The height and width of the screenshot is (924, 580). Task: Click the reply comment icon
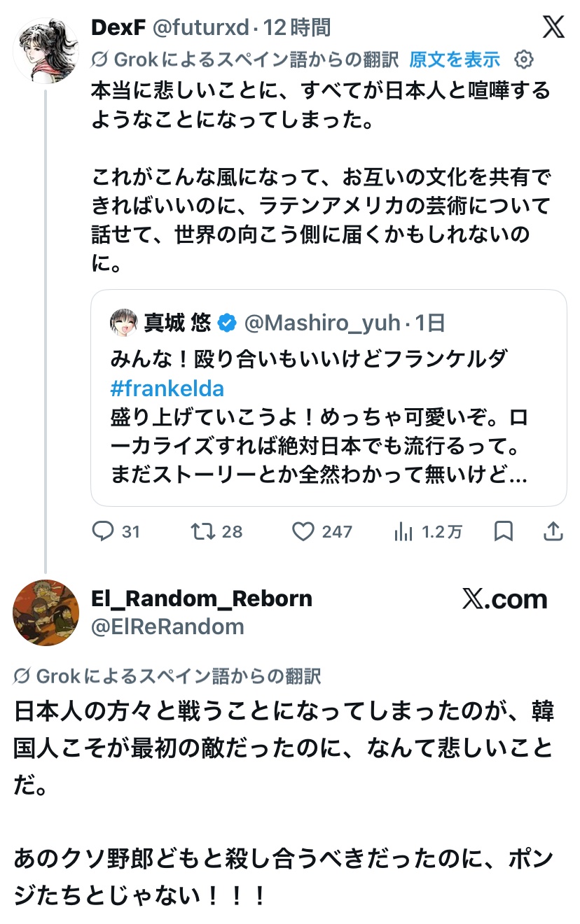pyautogui.click(x=103, y=532)
